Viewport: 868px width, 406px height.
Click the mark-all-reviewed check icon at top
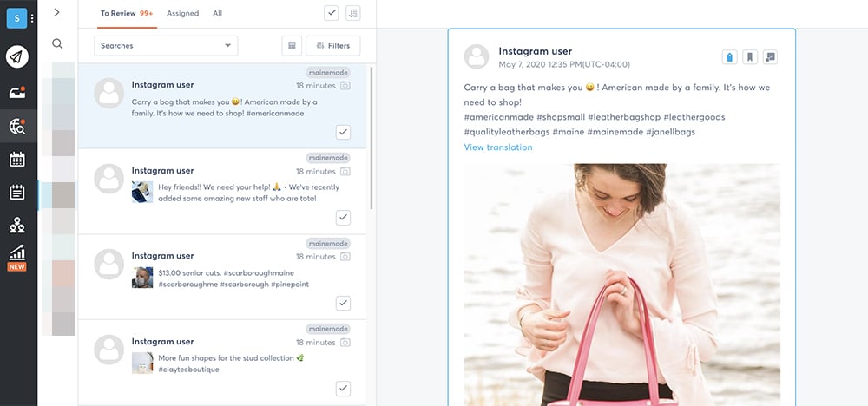[x=331, y=13]
